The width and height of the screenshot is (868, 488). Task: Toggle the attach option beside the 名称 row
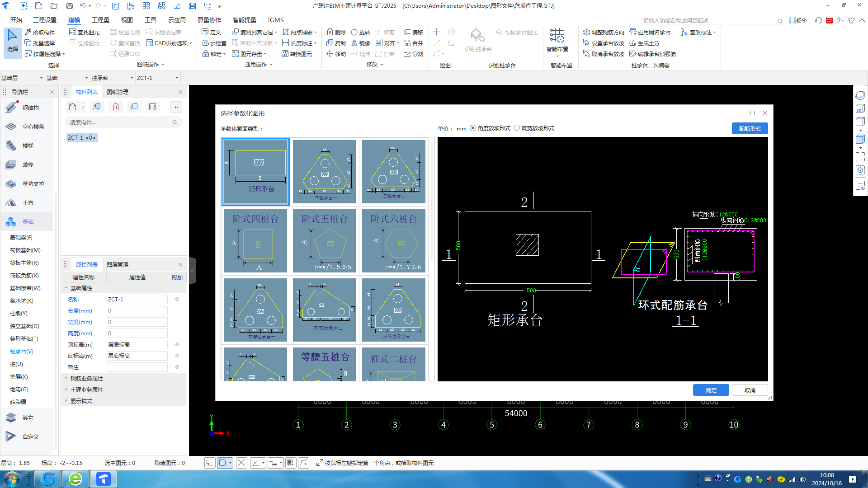point(177,299)
